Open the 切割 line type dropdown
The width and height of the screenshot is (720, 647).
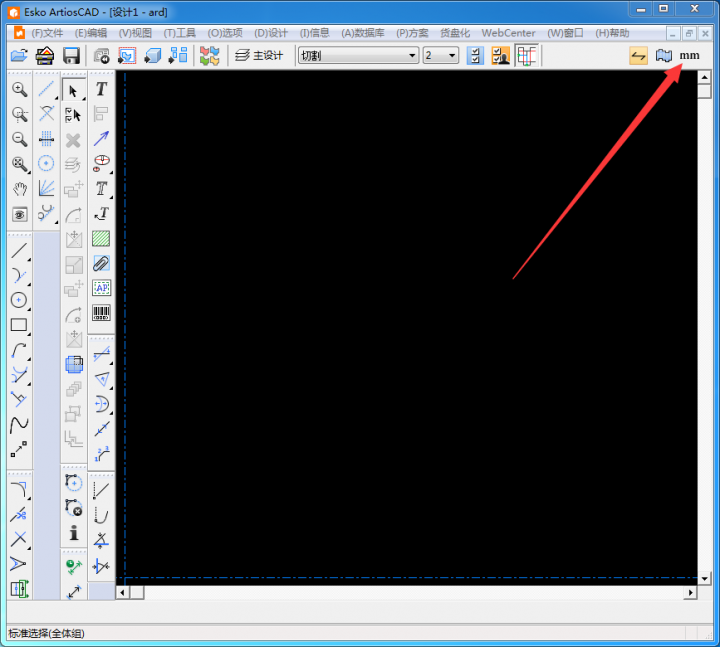[358, 56]
